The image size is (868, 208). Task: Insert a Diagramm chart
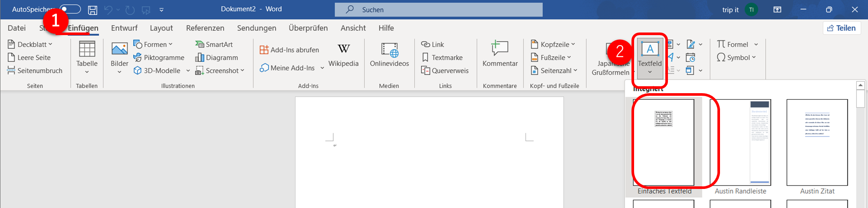[x=217, y=58]
